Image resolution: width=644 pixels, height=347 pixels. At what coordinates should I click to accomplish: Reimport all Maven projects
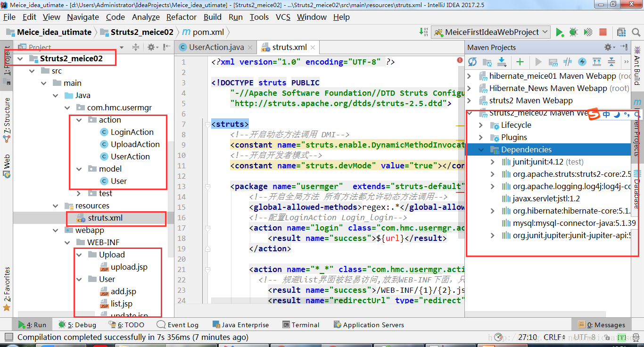472,62
